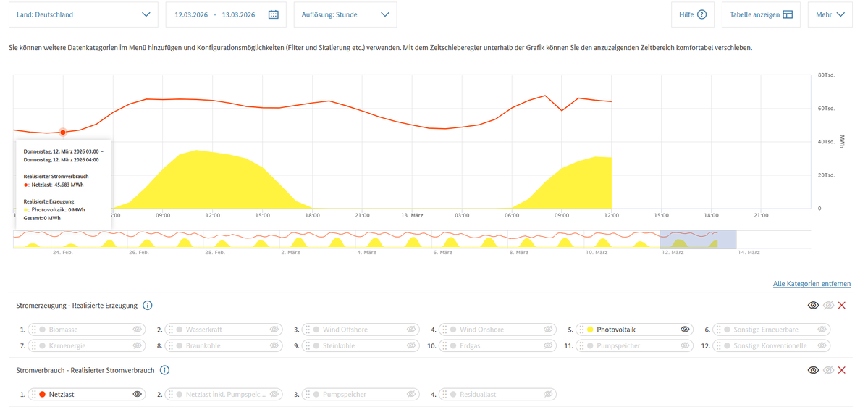Show the Wind Onshore series via eye icon
Image resolution: width=868 pixels, height=407 pixels.
tap(548, 330)
